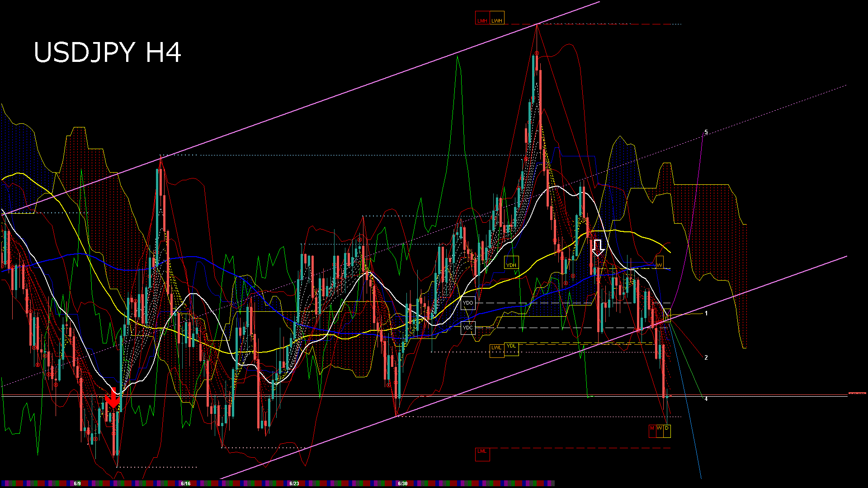The image size is (868, 488).
Task: Select projection line label 5
Action: point(706,132)
